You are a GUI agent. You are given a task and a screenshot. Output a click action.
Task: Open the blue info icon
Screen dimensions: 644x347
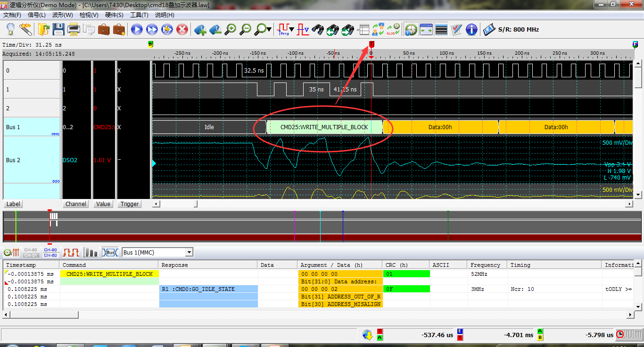471,29
